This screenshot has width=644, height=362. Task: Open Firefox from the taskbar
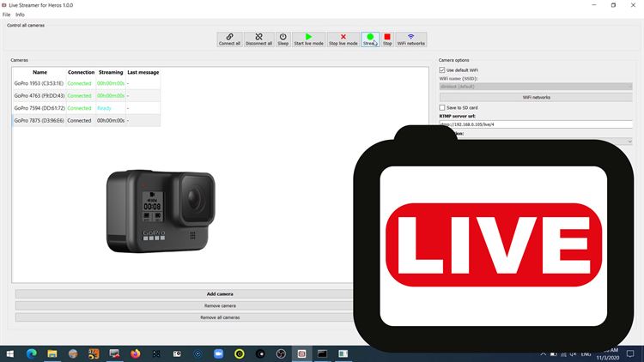(135, 353)
